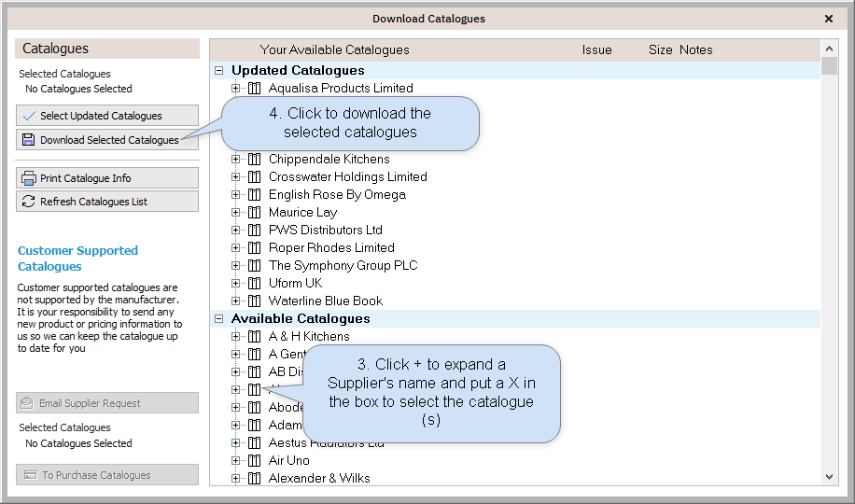Click the printer icon on Print Catalogue Info
Image resolution: width=855 pixels, height=504 pixels.
pyautogui.click(x=28, y=178)
